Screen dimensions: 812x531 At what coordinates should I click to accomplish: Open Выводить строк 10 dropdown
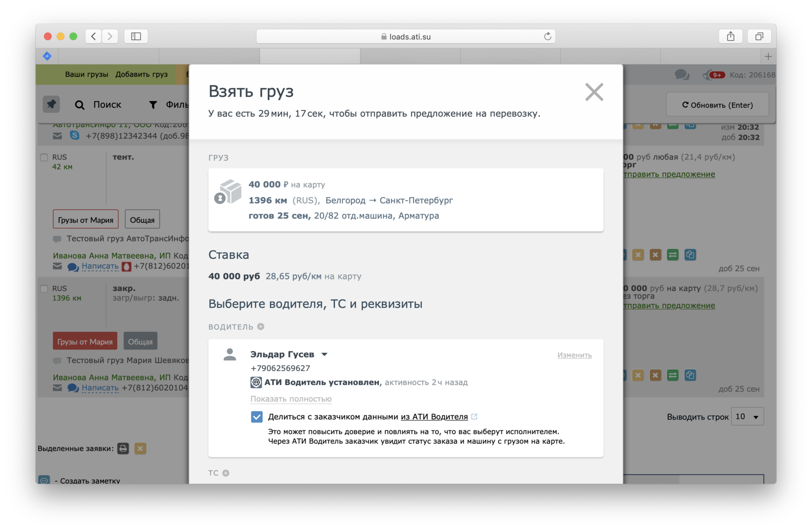(747, 416)
